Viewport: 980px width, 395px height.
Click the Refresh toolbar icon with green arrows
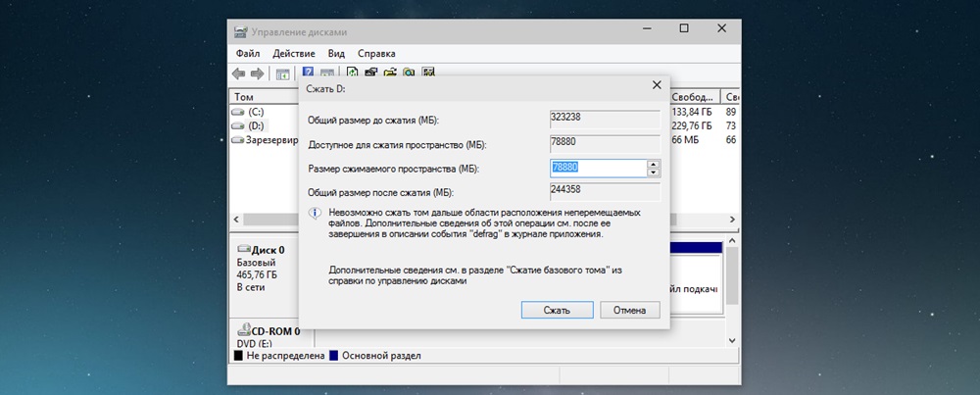pyautogui.click(x=353, y=74)
